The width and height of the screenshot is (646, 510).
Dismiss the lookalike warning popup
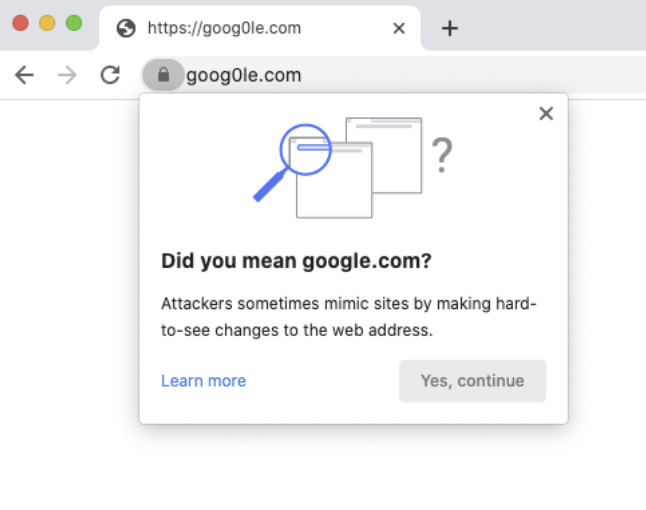coord(546,113)
